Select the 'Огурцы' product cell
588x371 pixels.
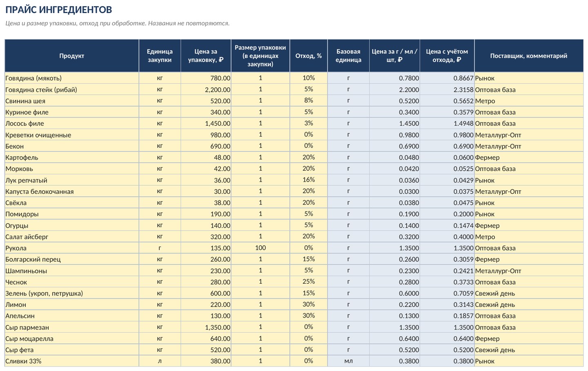pyautogui.click(x=72, y=225)
